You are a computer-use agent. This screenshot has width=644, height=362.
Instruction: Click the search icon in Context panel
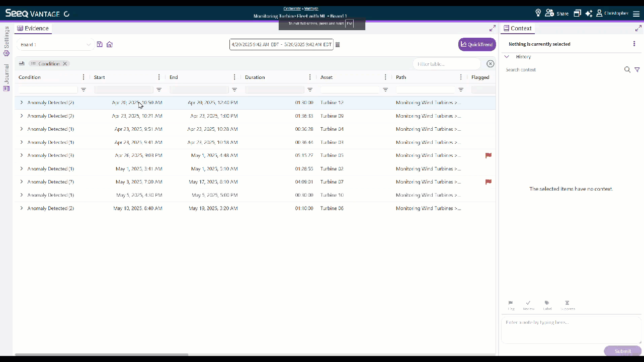(x=627, y=70)
